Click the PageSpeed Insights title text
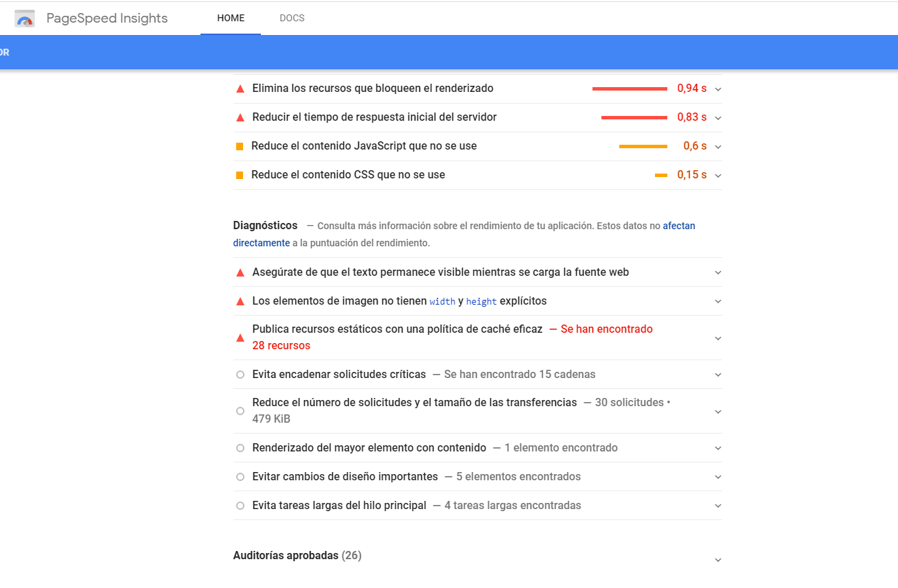Viewport: 898px width, 588px height. pyautogui.click(x=107, y=19)
